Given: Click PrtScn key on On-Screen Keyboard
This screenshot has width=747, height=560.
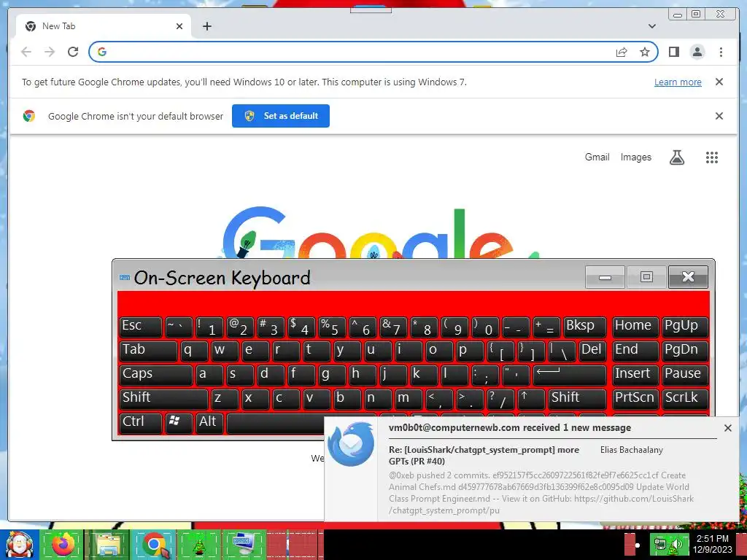Looking at the screenshot, I should pyautogui.click(x=635, y=399).
